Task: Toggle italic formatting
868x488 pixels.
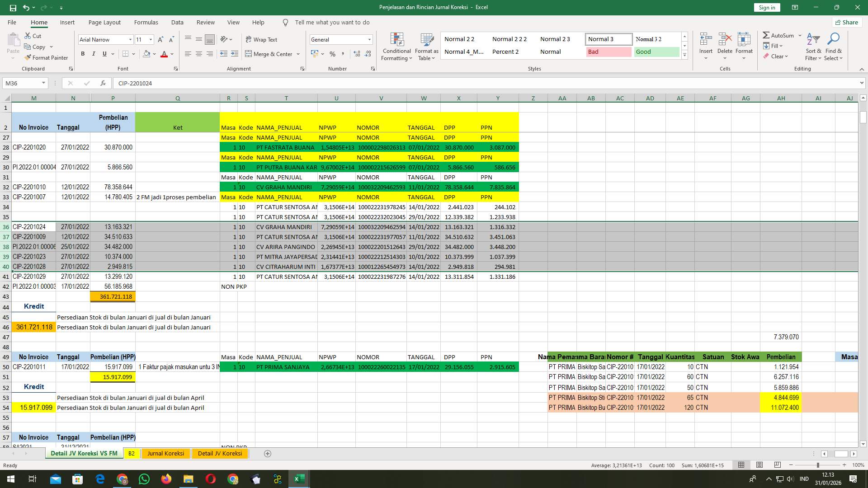Action: pyautogui.click(x=94, y=53)
